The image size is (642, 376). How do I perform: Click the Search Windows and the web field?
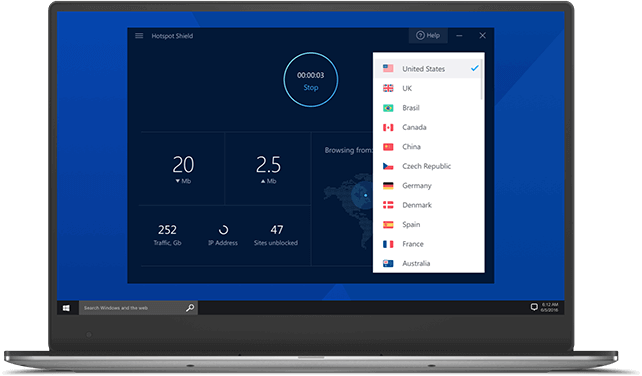[138, 308]
